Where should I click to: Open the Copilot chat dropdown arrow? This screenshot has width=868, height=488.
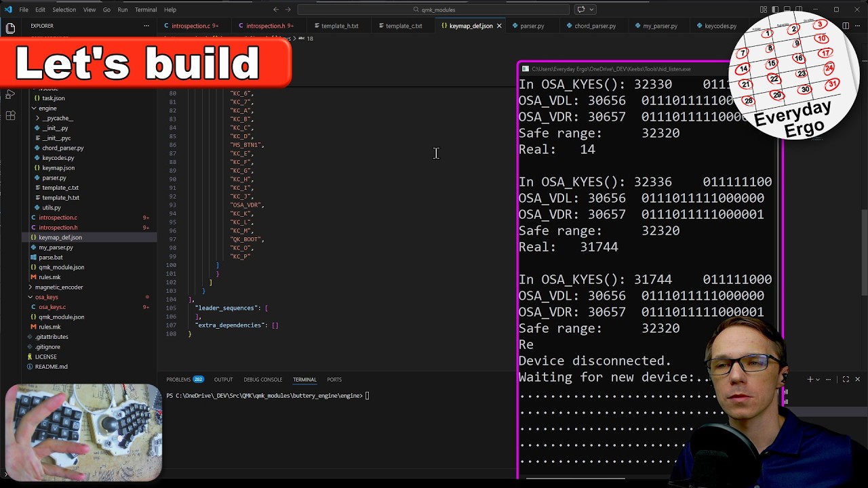click(592, 9)
